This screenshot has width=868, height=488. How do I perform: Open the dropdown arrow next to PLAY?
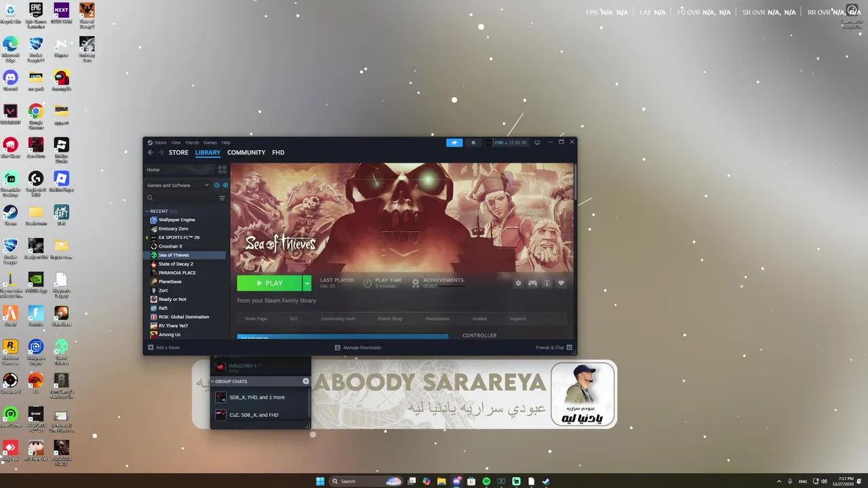(x=307, y=283)
